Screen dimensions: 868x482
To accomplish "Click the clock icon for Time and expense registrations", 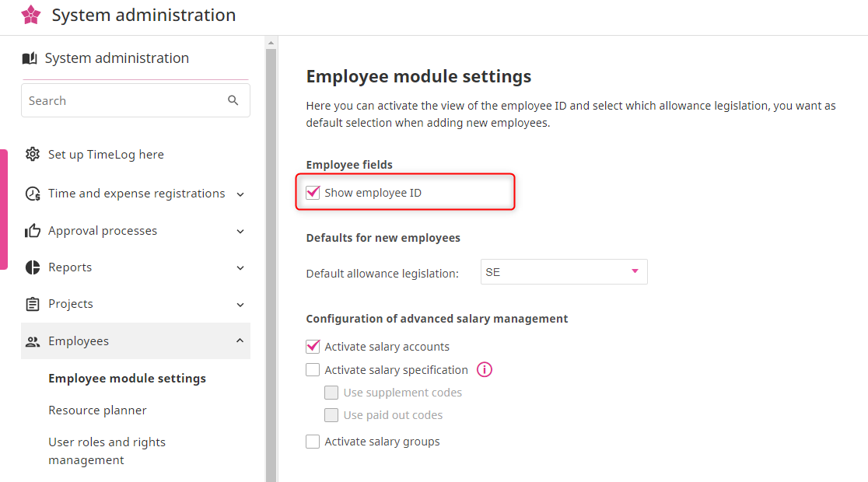I will (33, 194).
